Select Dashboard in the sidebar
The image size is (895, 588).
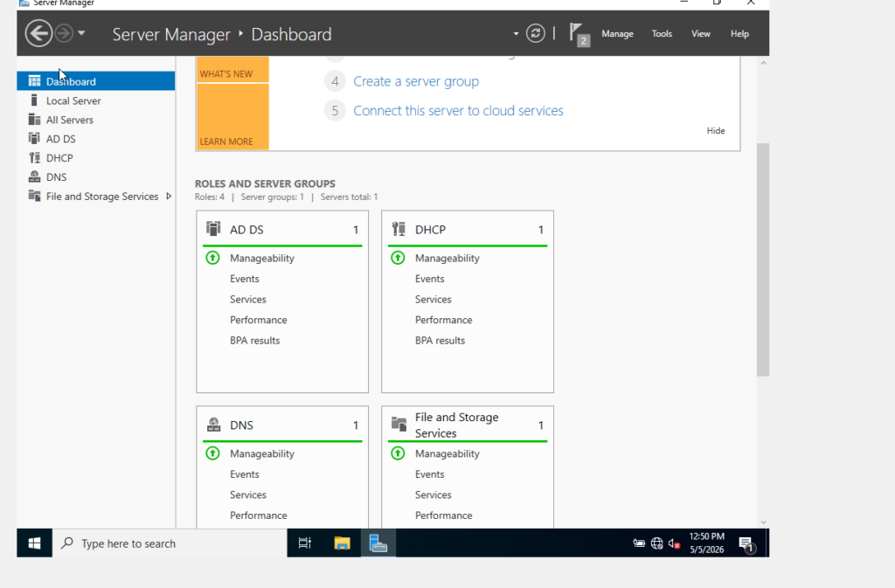[96, 81]
